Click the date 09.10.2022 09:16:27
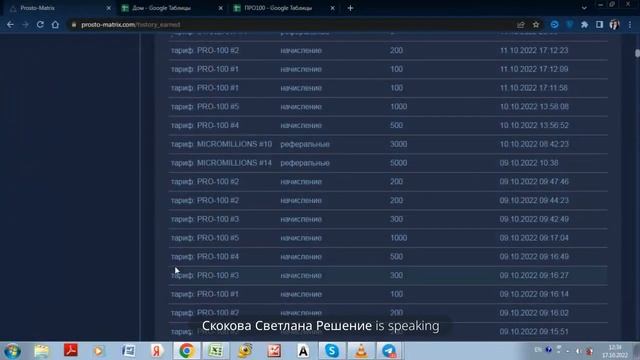Screen dimensions: 640x360 (534, 276)
